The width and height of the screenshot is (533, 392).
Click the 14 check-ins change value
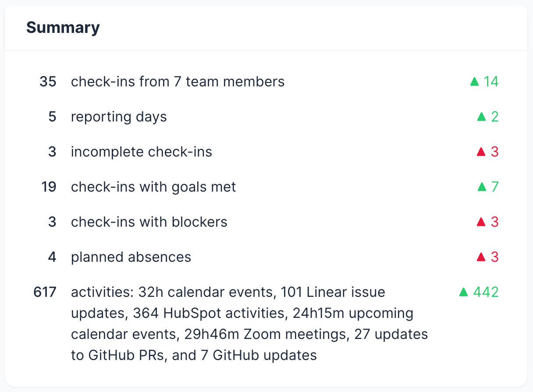[x=491, y=82]
